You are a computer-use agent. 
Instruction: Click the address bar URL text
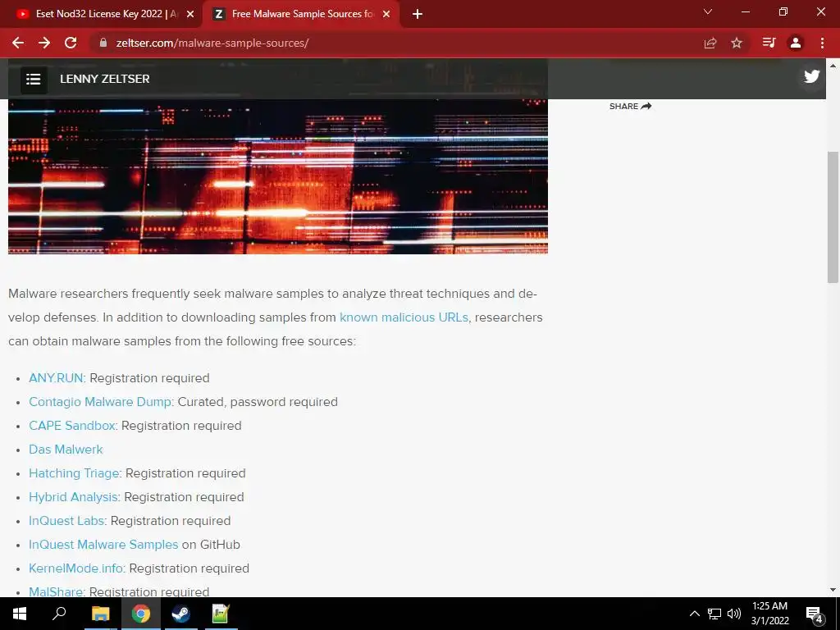[212, 43]
